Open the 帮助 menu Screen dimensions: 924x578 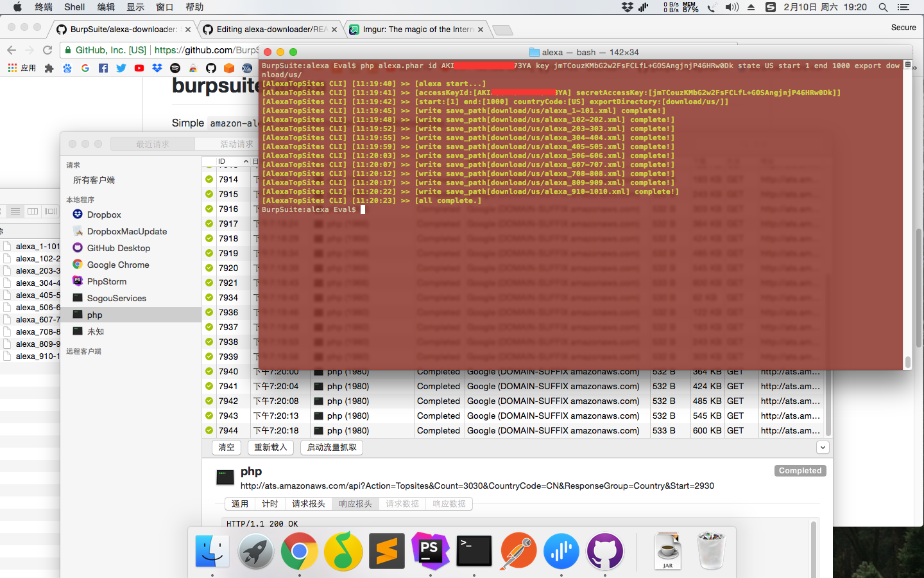[194, 7]
